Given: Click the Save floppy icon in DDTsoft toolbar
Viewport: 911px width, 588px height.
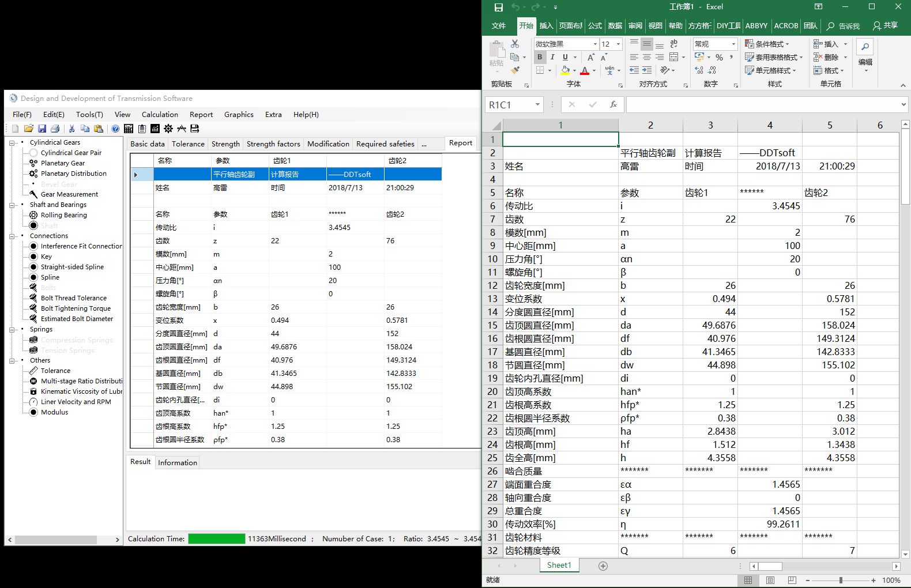Looking at the screenshot, I should point(42,129).
